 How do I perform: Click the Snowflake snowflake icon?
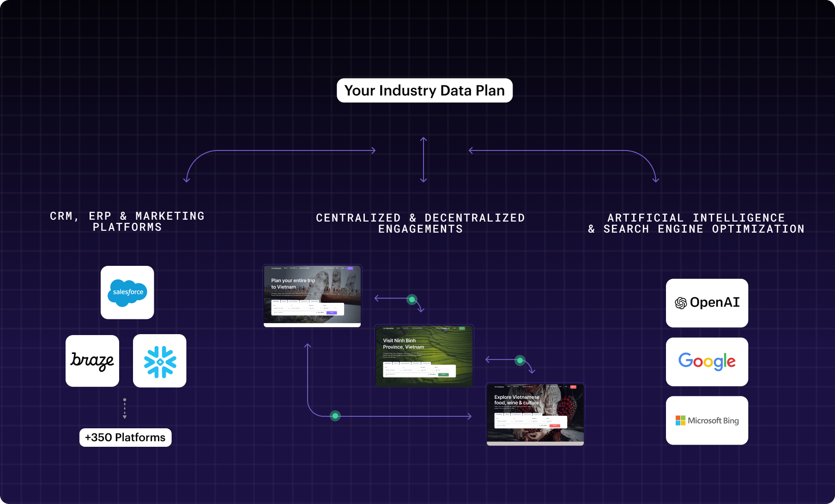(160, 361)
